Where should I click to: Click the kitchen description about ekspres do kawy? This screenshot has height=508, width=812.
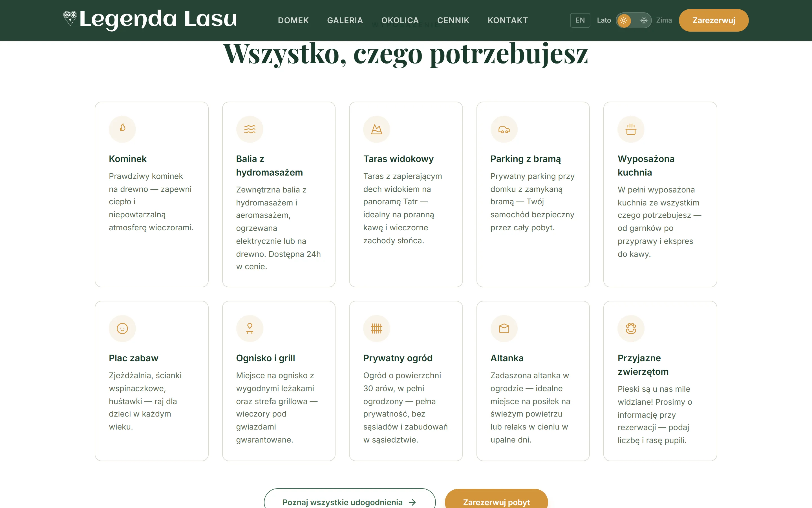pos(659,222)
